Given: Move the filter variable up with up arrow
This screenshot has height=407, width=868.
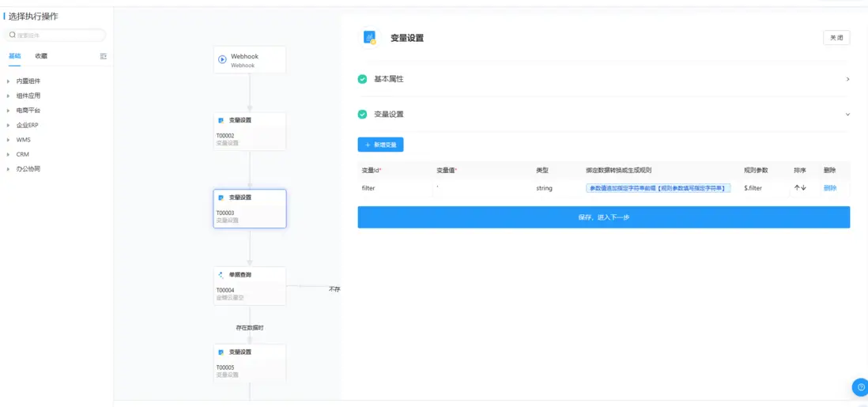Looking at the screenshot, I should coord(797,188).
